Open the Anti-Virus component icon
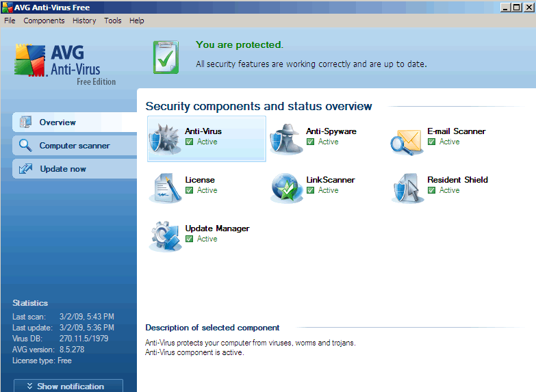This screenshot has height=392, width=536. [x=165, y=139]
